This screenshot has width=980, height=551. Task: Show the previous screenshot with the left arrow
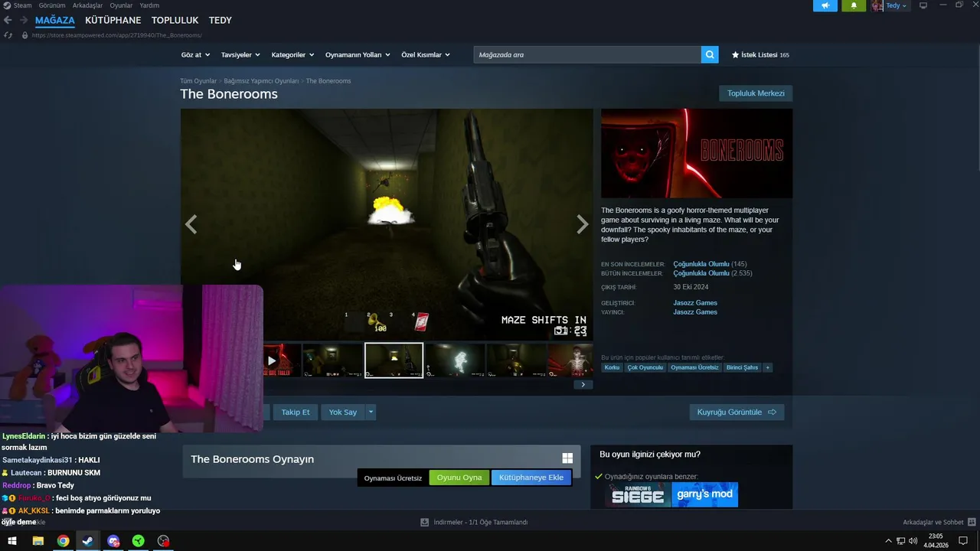(x=191, y=224)
